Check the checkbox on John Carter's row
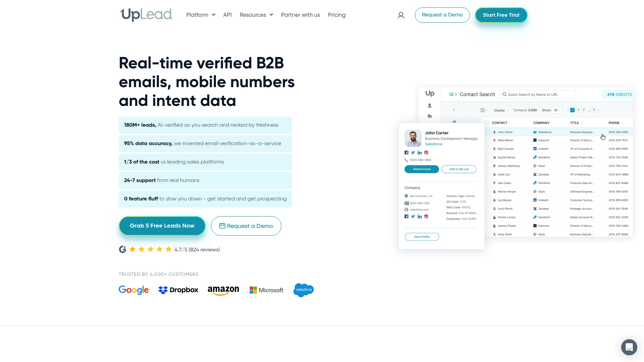Image resolution: width=644 pixels, height=362 pixels. [487, 132]
